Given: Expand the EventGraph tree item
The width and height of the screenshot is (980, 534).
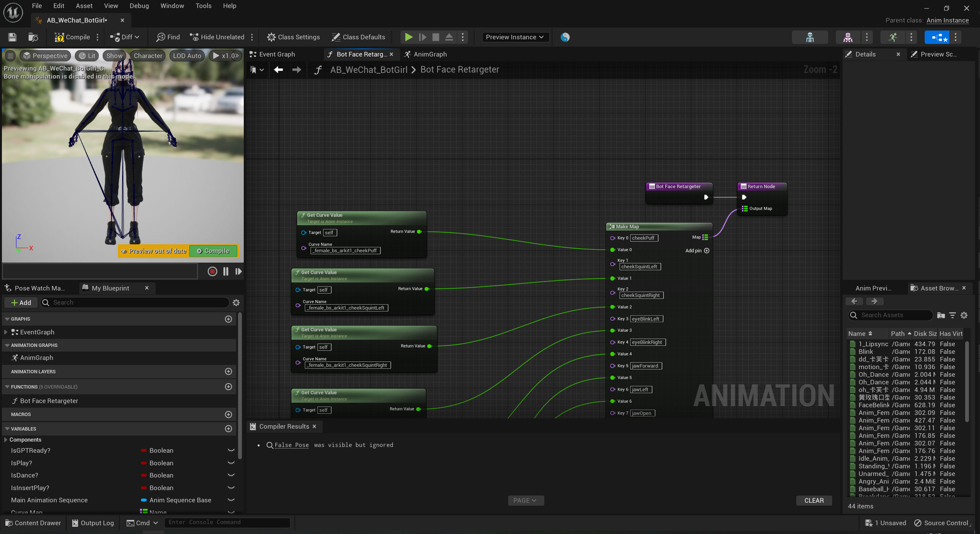Looking at the screenshot, I should pos(5,332).
